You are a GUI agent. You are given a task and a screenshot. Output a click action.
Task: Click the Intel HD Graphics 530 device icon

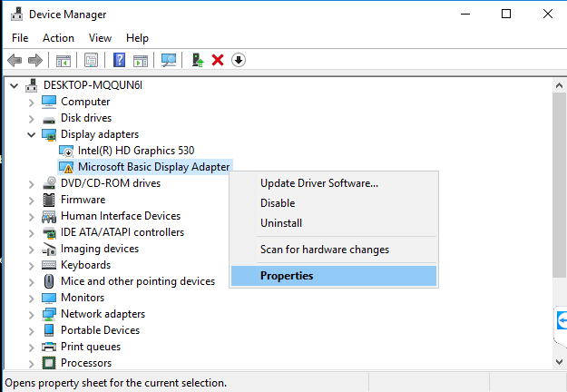[66, 152]
